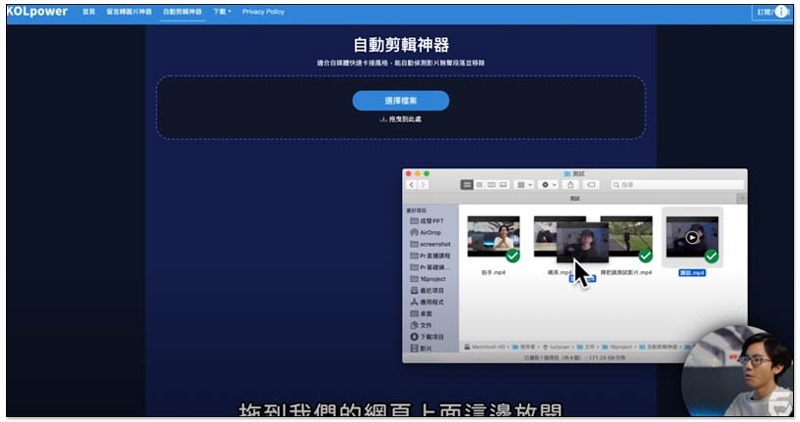The image size is (800, 422).
Task: Switch Finder to list view
Action: point(479,185)
